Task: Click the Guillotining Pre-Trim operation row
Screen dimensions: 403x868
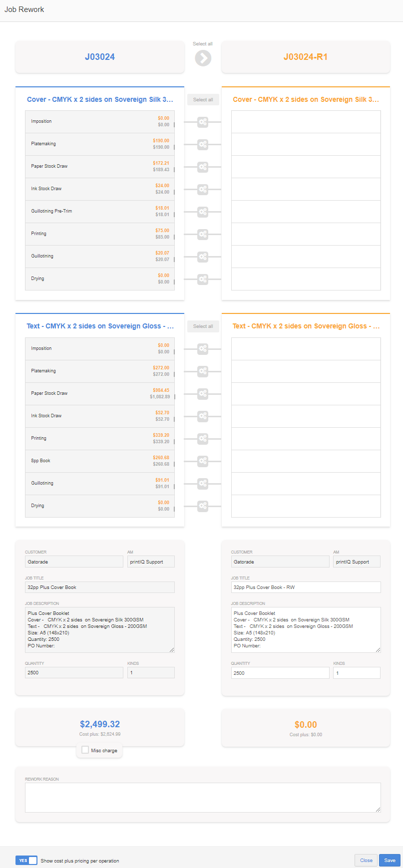Action: point(100,212)
